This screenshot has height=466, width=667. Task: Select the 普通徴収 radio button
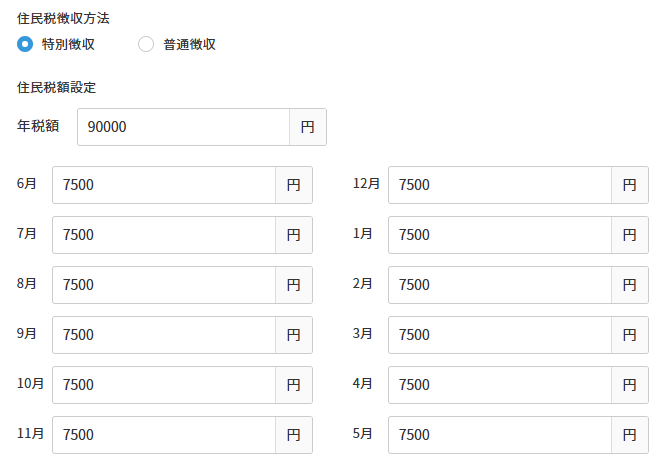(x=146, y=44)
